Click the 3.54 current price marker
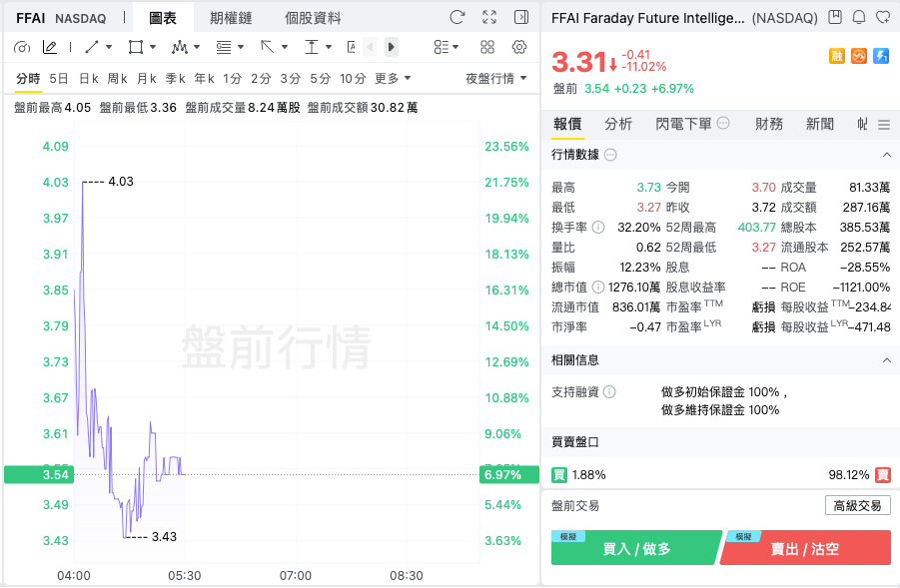Image resolution: width=900 pixels, height=588 pixels. pyautogui.click(x=39, y=475)
